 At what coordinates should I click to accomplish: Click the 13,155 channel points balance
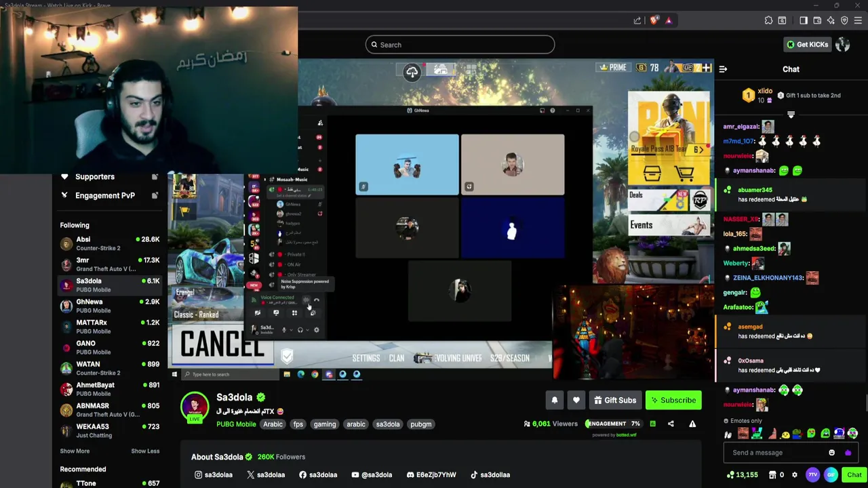742,475
